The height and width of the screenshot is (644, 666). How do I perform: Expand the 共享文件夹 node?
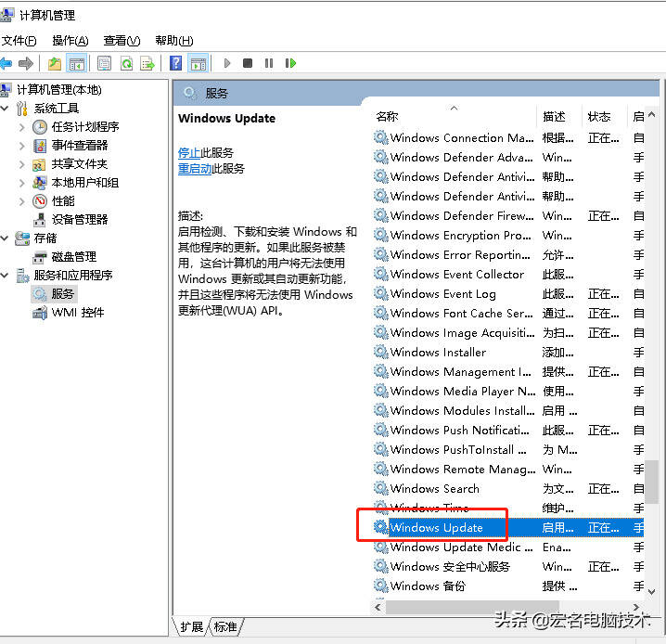pos(22,164)
